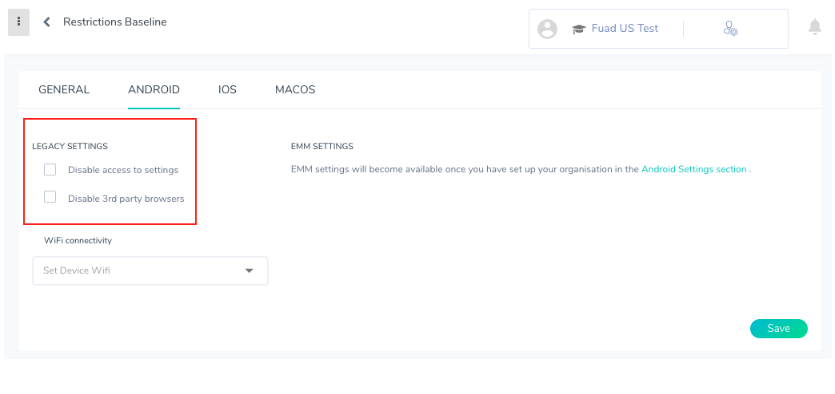Open the macOS tab
The height and width of the screenshot is (394, 835).
tap(295, 89)
